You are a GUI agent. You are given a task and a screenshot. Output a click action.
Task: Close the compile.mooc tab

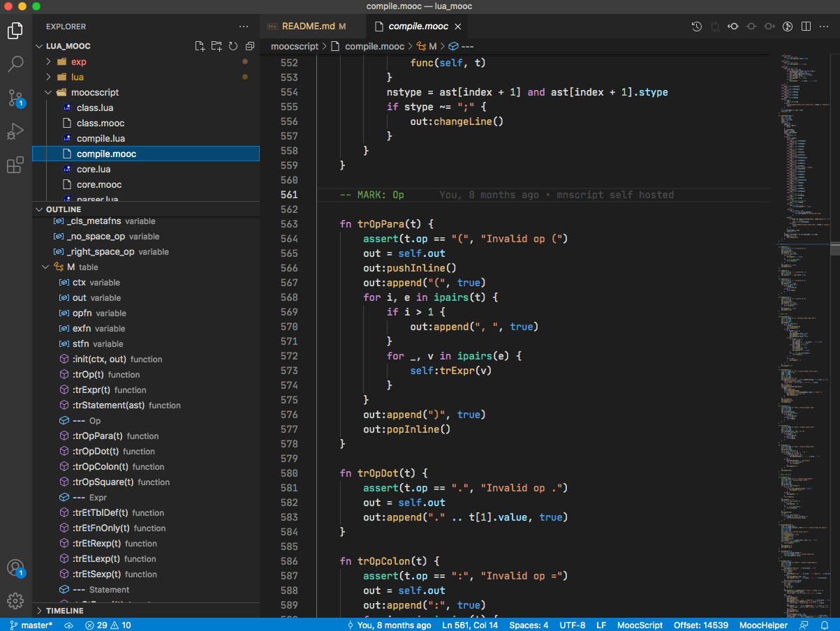[458, 27]
